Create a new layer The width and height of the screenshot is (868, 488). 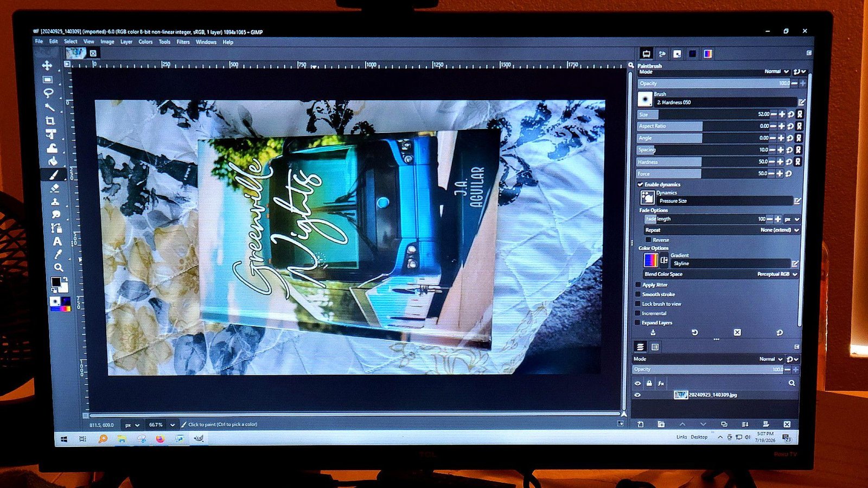click(640, 424)
